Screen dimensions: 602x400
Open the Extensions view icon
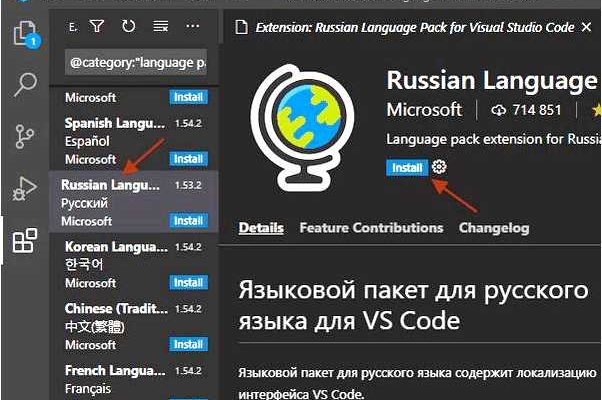point(25,240)
